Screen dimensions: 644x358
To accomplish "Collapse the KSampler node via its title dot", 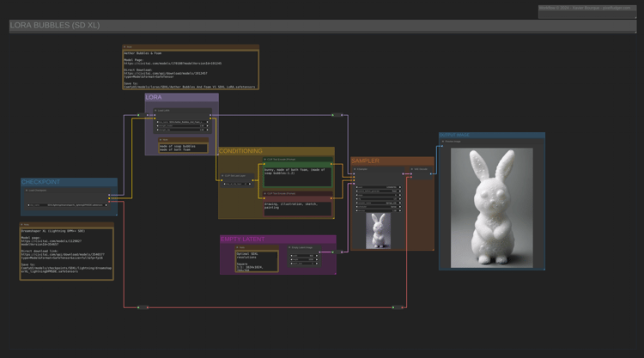I will click(x=356, y=169).
